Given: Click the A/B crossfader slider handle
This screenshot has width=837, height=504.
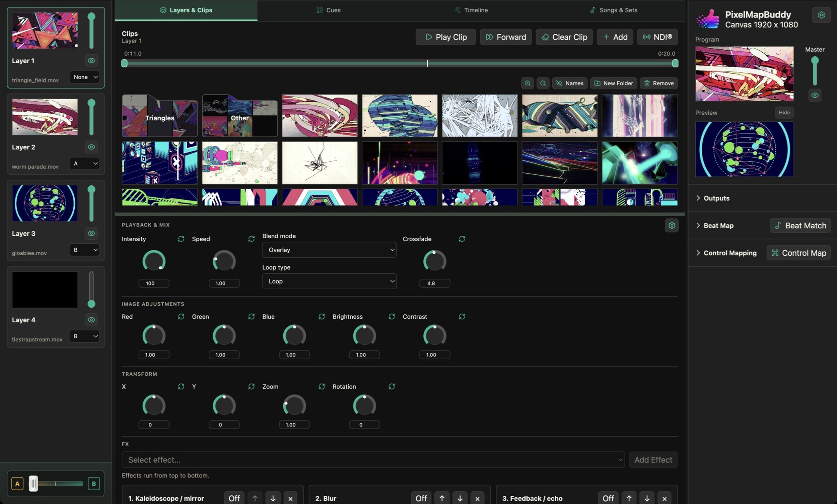Looking at the screenshot, I should pyautogui.click(x=34, y=484).
